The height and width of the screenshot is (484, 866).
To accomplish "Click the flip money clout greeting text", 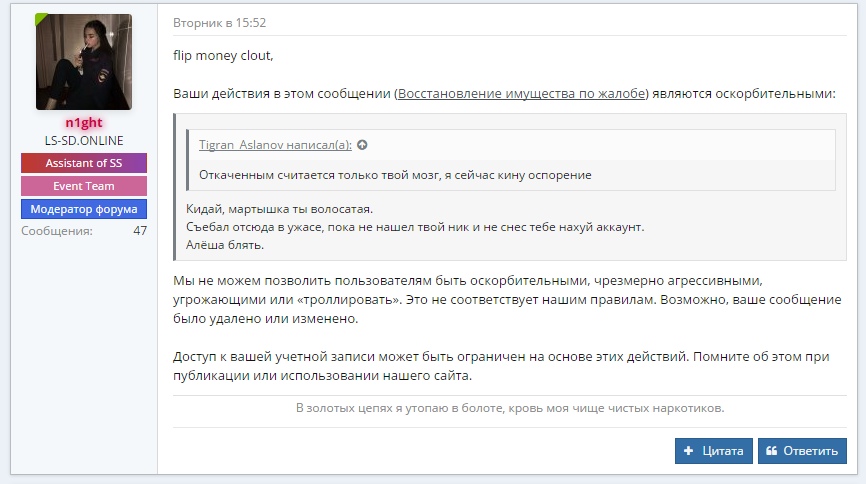I will (223, 55).
